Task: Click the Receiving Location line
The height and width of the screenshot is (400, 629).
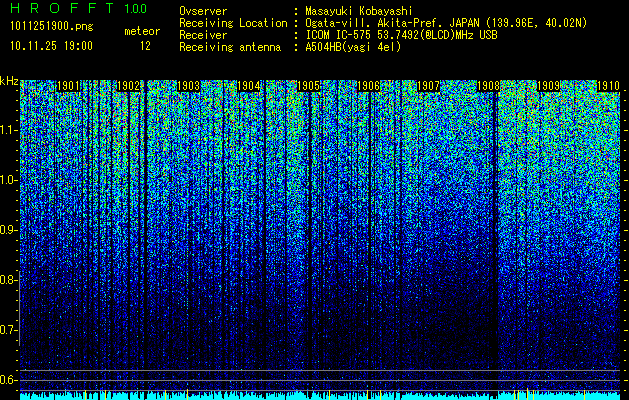Action: pyautogui.click(x=382, y=24)
